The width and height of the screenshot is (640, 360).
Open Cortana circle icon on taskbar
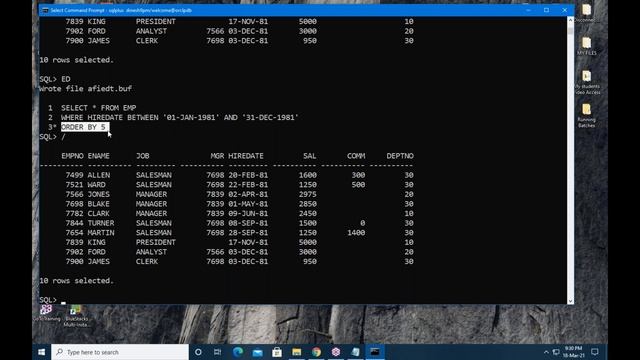[198, 352]
